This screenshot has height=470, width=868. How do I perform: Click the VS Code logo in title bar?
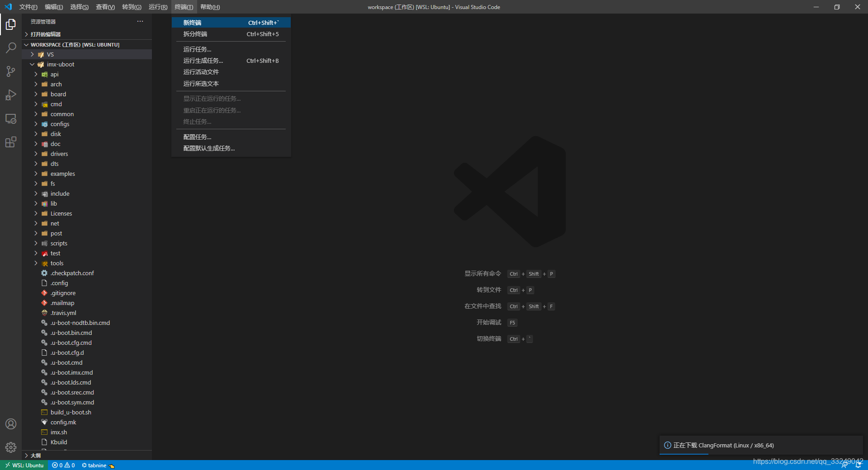[x=8, y=7]
